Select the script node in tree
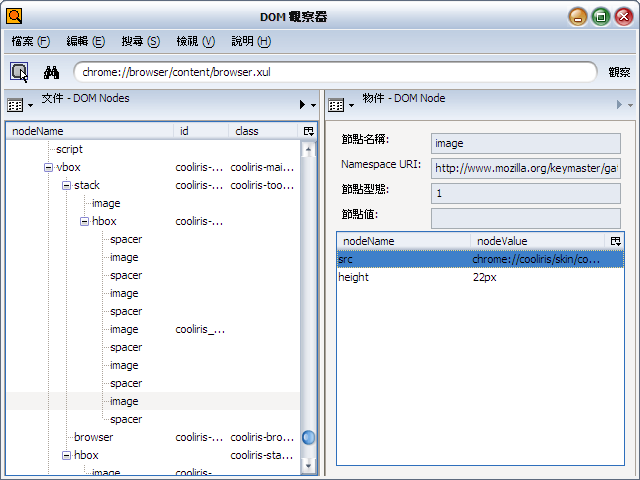 tap(69, 149)
